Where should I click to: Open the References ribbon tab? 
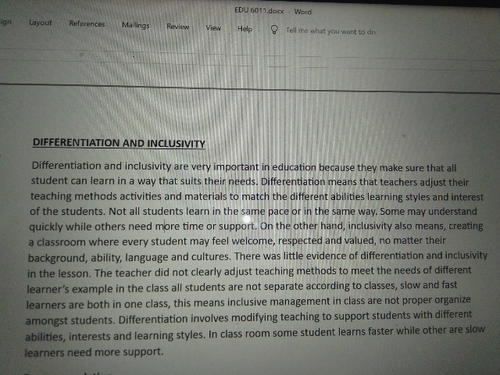pyautogui.click(x=87, y=24)
